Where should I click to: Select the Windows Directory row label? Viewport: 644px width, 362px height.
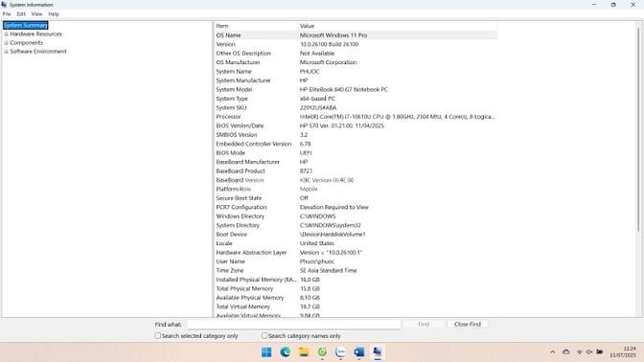tap(241, 215)
